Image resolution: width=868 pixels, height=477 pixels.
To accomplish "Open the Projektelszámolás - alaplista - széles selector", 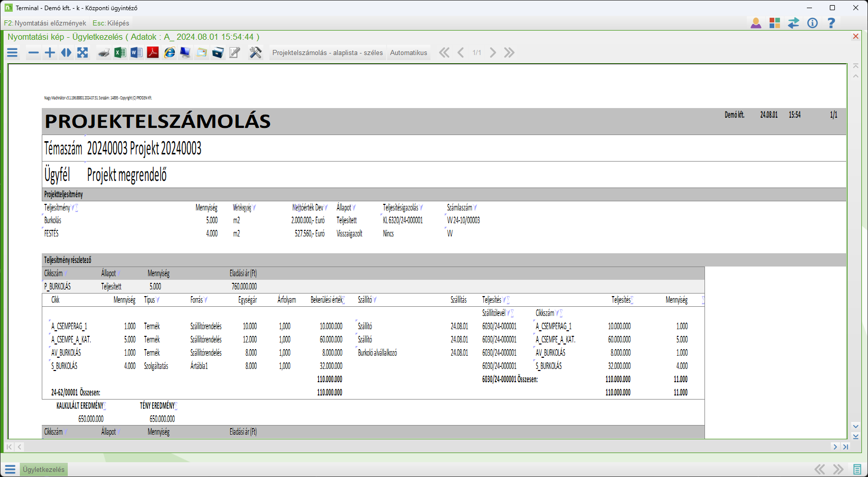I will (328, 52).
